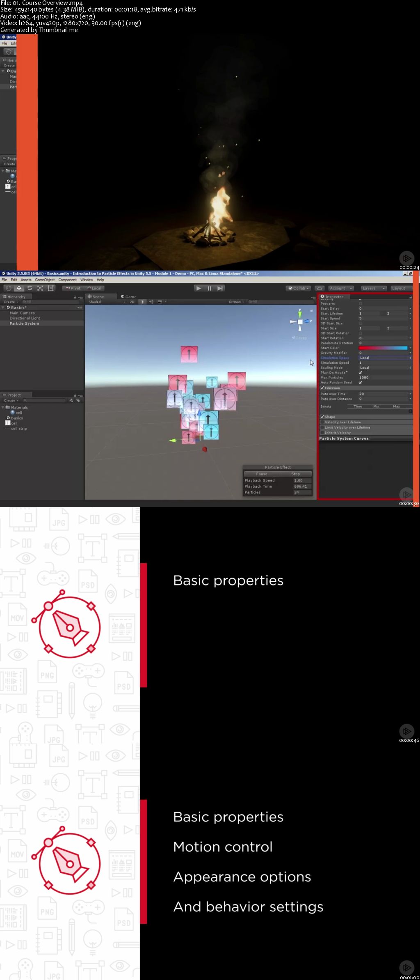Image resolution: width=420 pixels, height=980 pixels.
Task: Open the GameObject menu
Action: click(x=45, y=280)
